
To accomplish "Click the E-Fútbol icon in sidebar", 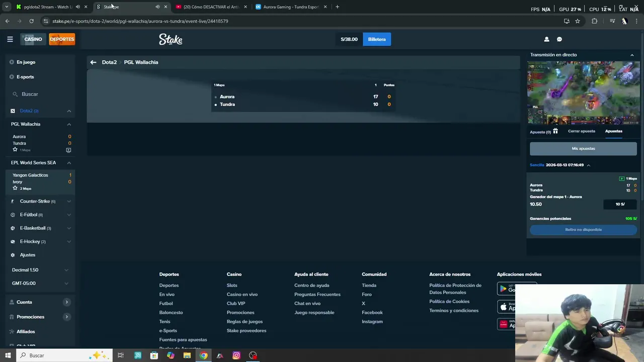I will 13,215.
